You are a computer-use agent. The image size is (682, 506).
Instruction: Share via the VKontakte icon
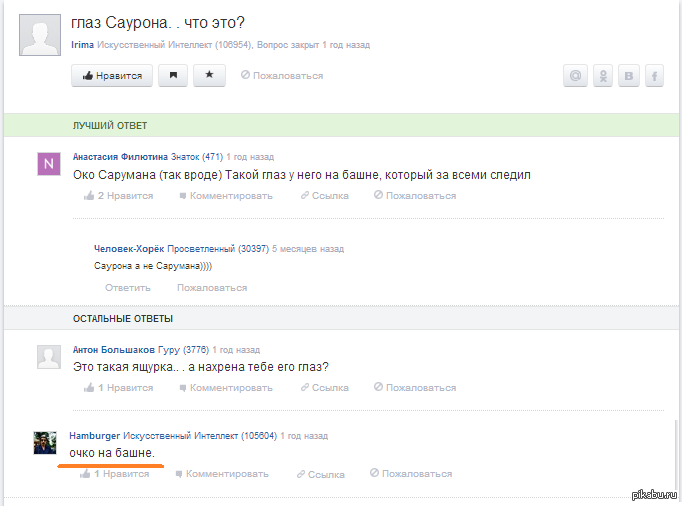click(629, 75)
